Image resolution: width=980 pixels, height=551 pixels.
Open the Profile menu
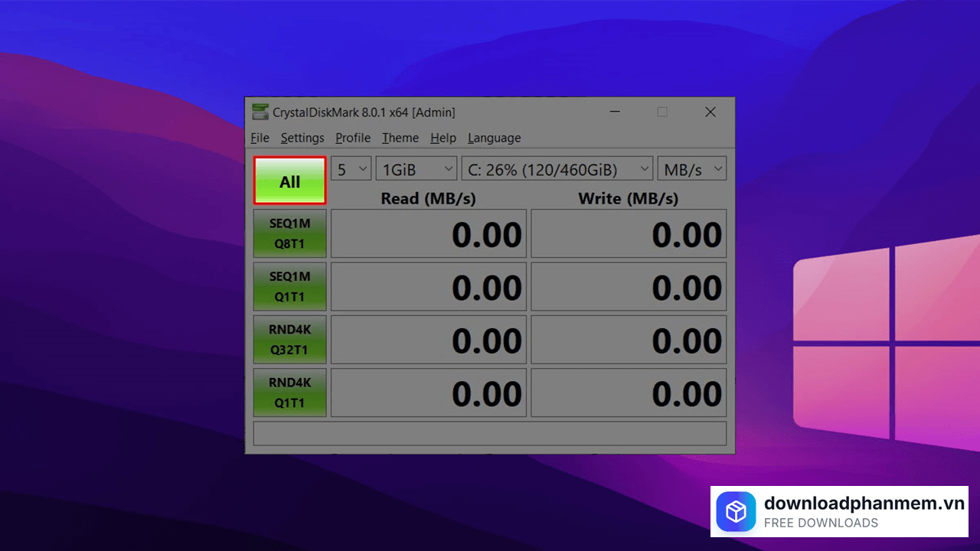[353, 138]
